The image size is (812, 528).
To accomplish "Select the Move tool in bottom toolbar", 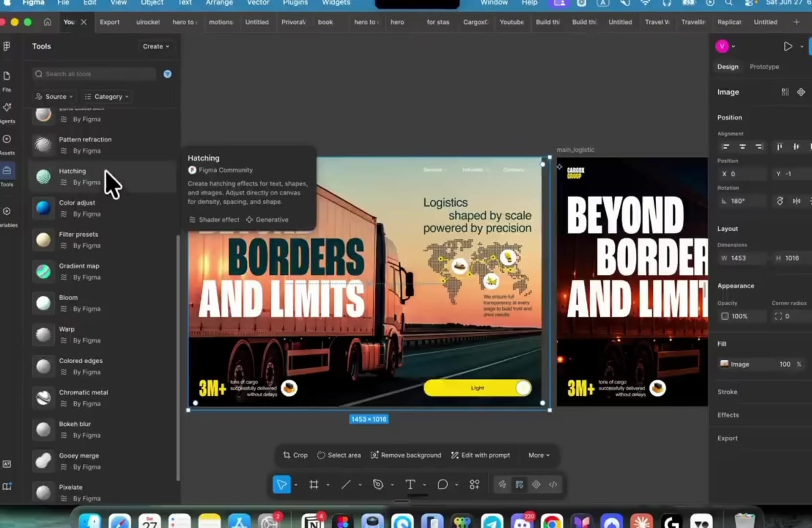I will point(281,484).
